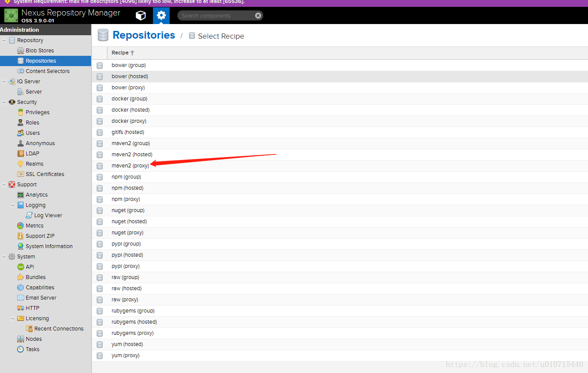Image resolution: width=588 pixels, height=373 pixels.
Task: Select the docker (hosted) recipe
Action: (x=340, y=110)
